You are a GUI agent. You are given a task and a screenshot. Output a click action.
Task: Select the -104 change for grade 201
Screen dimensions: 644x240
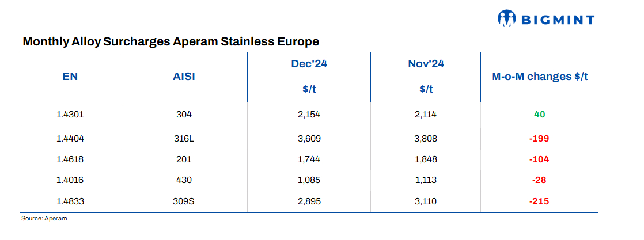tap(539, 159)
